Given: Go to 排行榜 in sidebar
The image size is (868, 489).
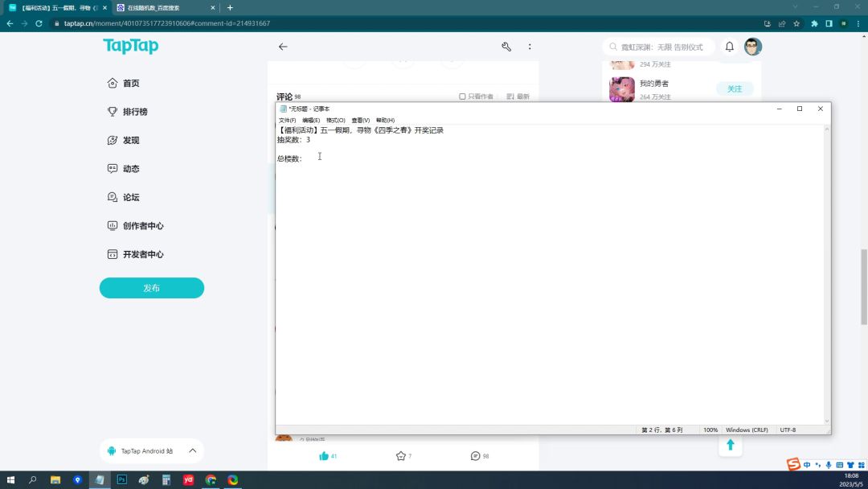Looking at the screenshot, I should [134, 112].
